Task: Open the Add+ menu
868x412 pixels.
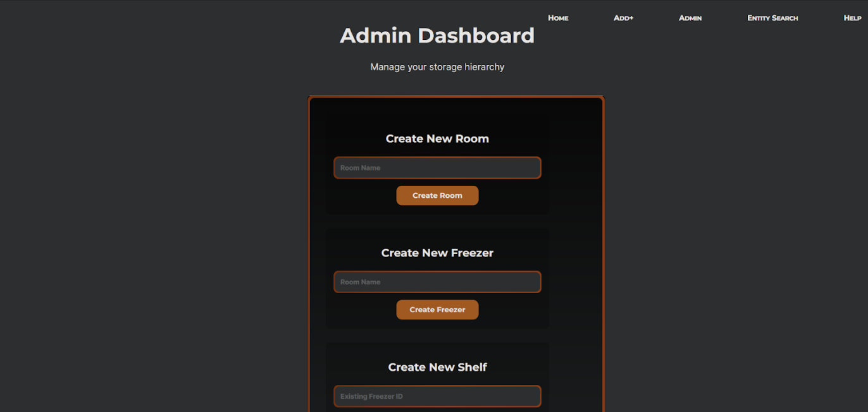Action: (x=623, y=18)
